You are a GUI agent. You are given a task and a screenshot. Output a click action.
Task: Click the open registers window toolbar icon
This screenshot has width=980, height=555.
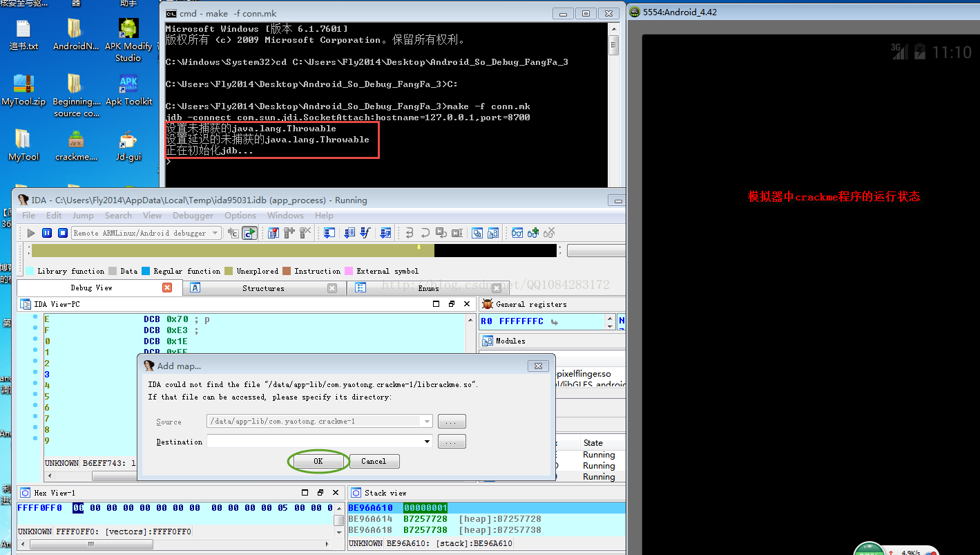click(329, 233)
